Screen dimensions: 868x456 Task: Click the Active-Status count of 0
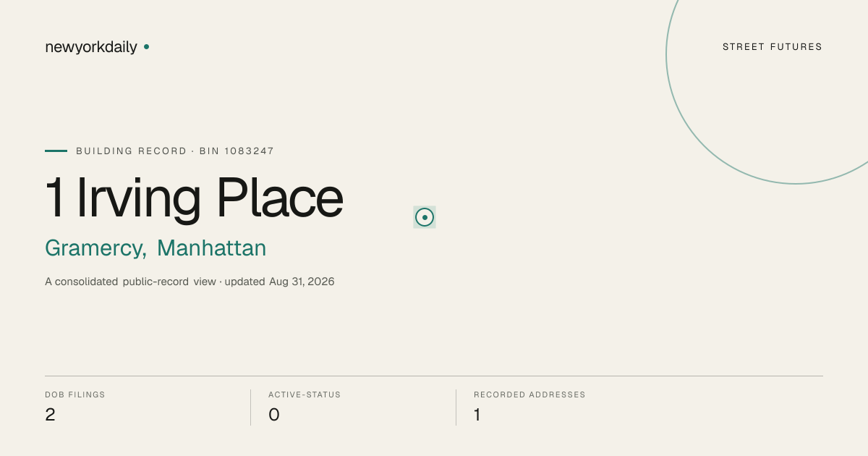tap(274, 415)
